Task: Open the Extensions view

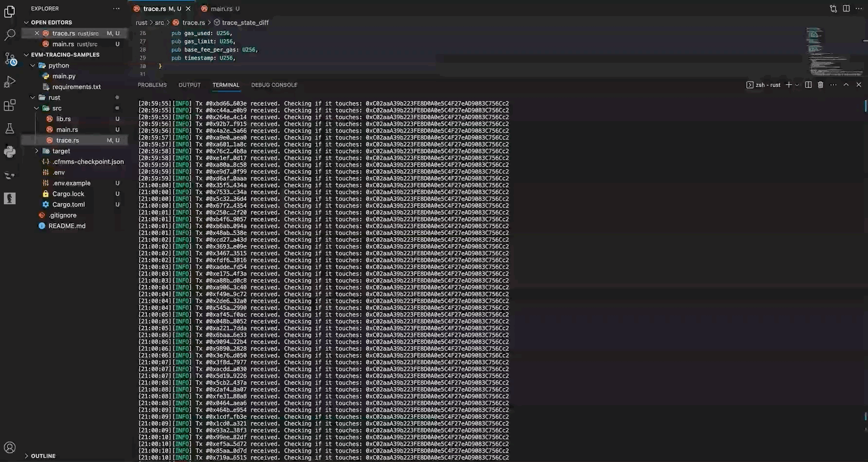Action: tap(10, 105)
